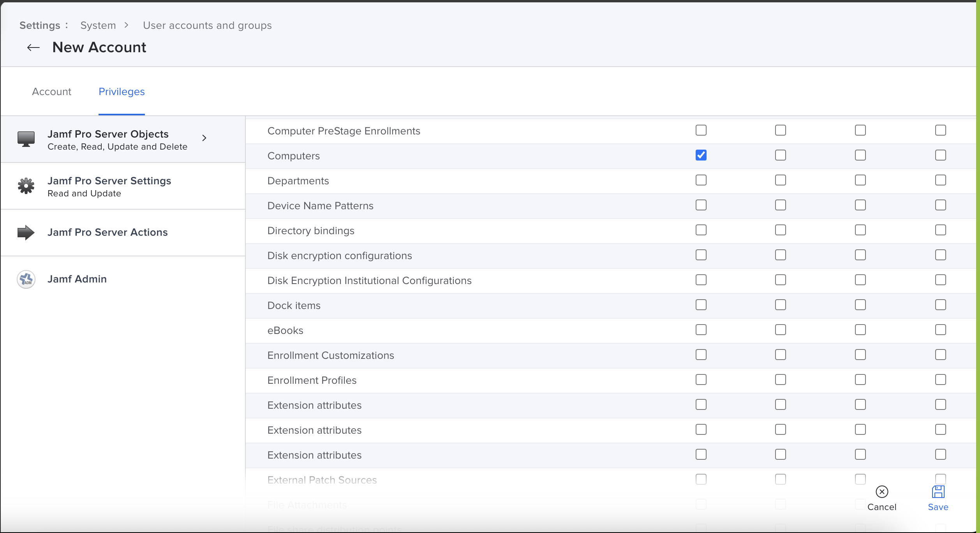Click the Save button label
The image size is (980, 533).
(x=938, y=507)
